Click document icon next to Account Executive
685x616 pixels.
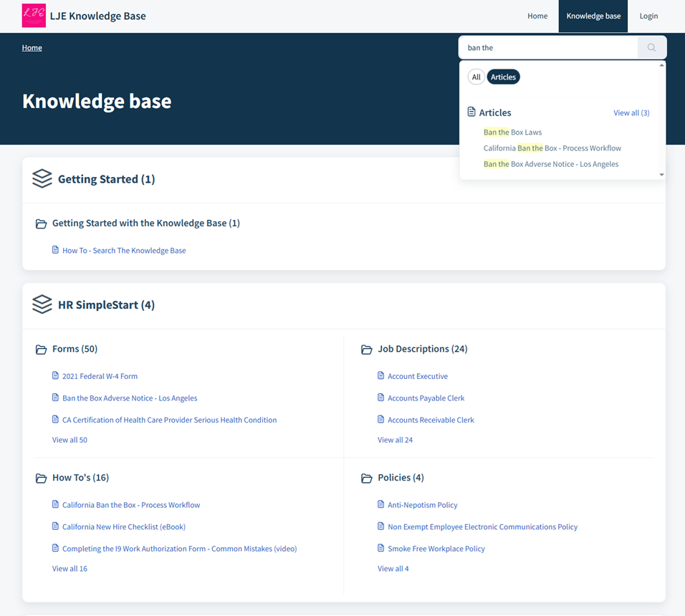click(381, 375)
